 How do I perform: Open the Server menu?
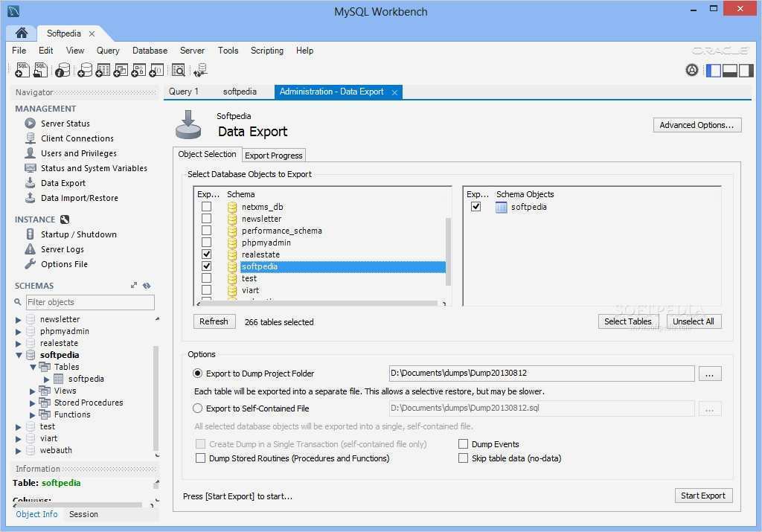coord(192,51)
